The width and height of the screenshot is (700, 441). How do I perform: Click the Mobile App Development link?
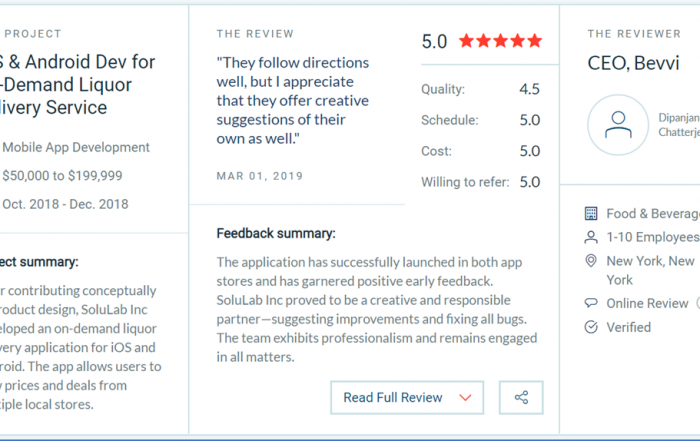[76, 147]
